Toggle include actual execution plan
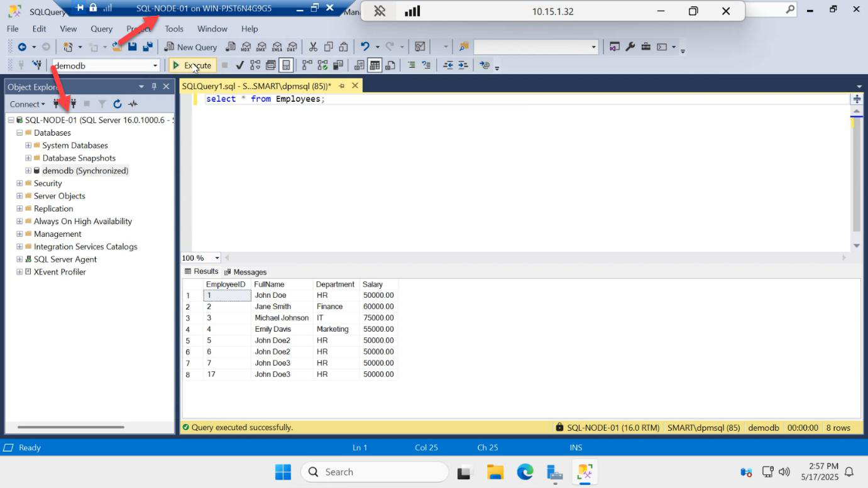The image size is (868, 488). pyautogui.click(x=307, y=65)
